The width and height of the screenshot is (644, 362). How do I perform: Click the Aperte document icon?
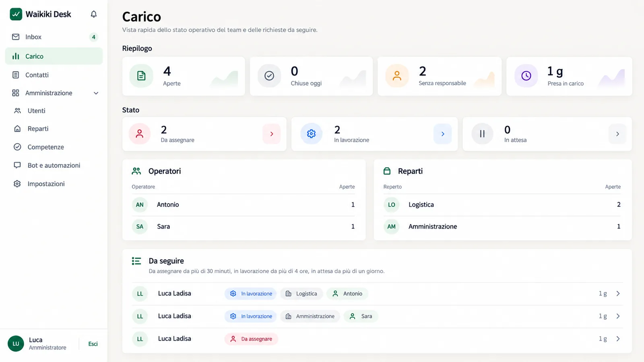141,76
